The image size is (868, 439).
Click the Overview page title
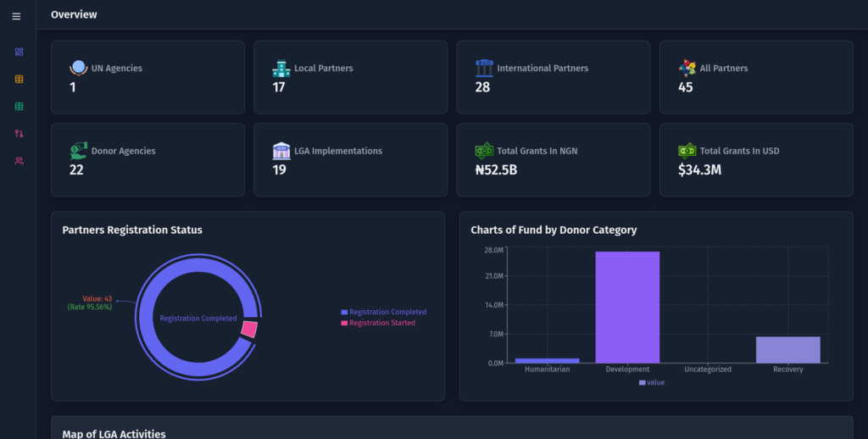click(74, 15)
